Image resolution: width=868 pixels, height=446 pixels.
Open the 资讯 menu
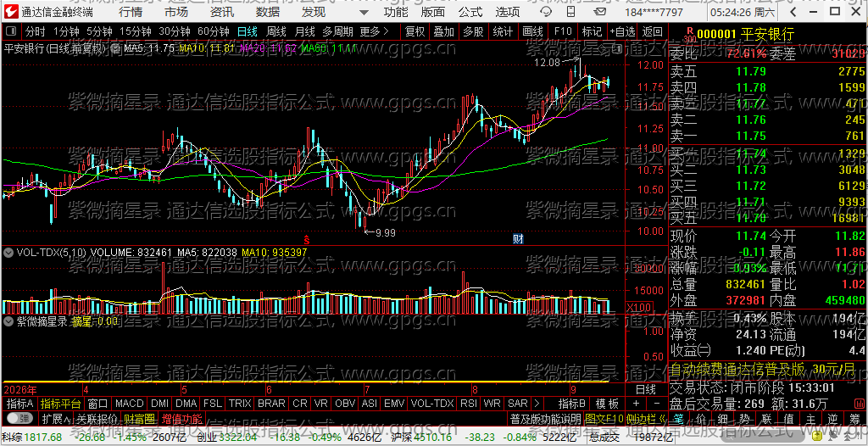pyautogui.click(x=222, y=12)
